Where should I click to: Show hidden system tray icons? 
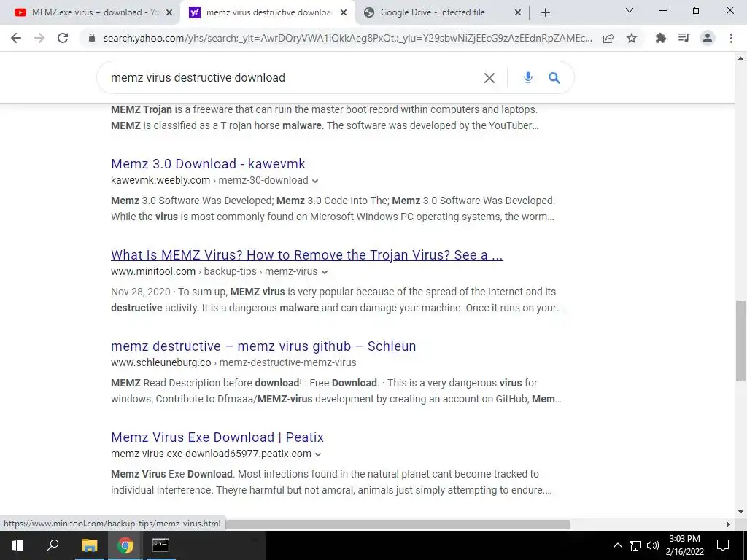coord(617,545)
